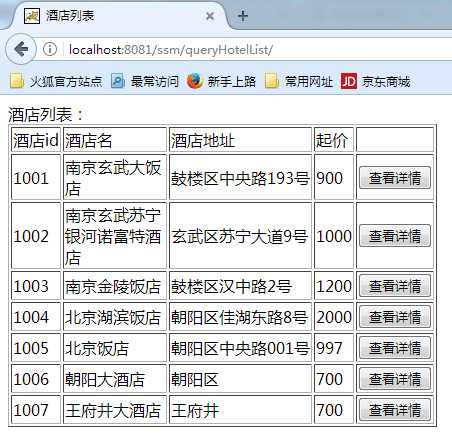Select the 酒店列表 browser tab
This screenshot has width=452, height=437.
(x=117, y=16)
